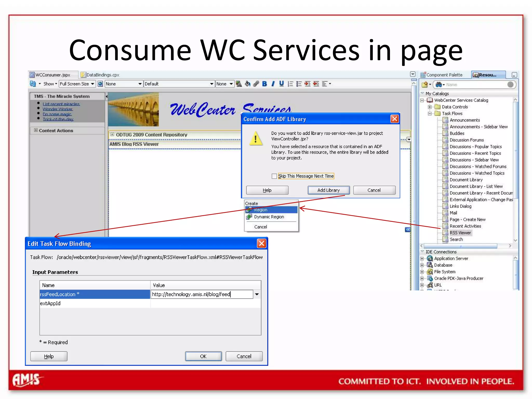Expand the Data Controls folder
The image size is (532, 399).
[x=430, y=107]
